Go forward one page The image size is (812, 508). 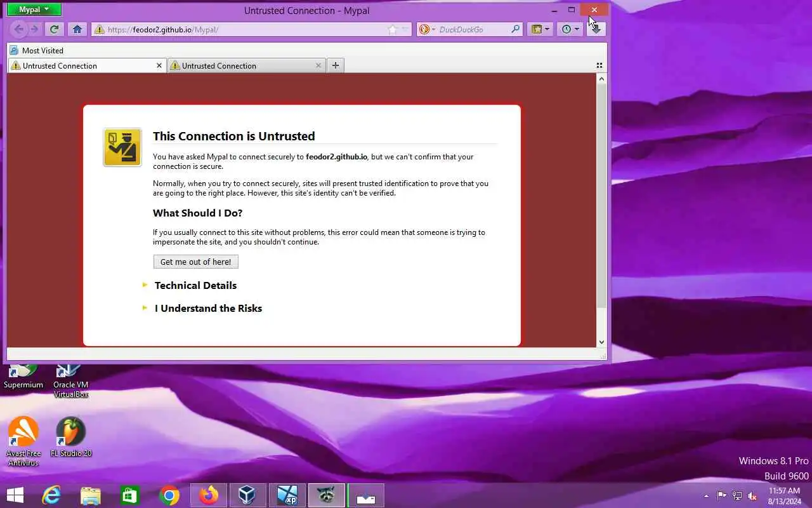(34, 29)
